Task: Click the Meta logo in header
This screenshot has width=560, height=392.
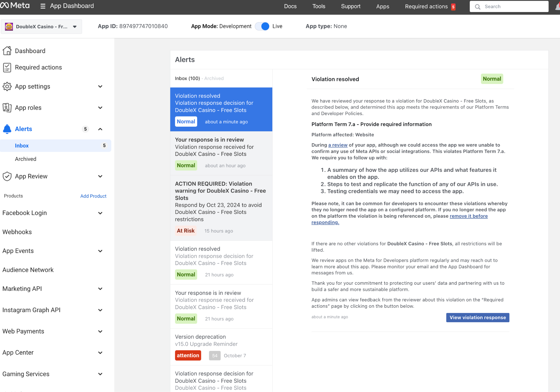Action: point(15,6)
